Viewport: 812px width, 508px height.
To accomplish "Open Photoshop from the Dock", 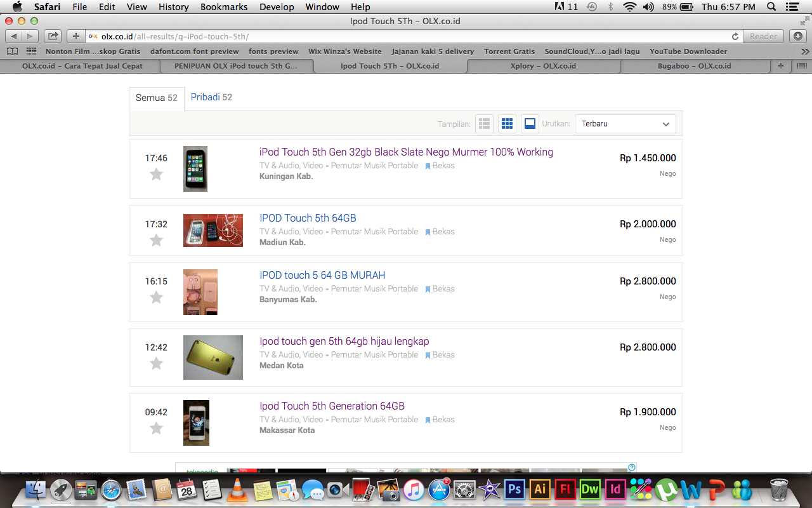I will 514,490.
